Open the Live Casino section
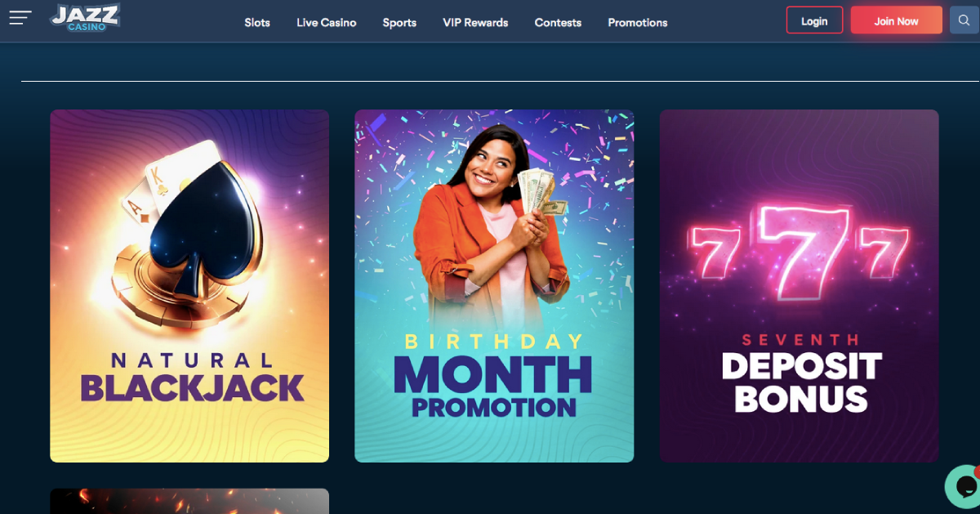This screenshot has height=514, width=980. click(x=327, y=22)
